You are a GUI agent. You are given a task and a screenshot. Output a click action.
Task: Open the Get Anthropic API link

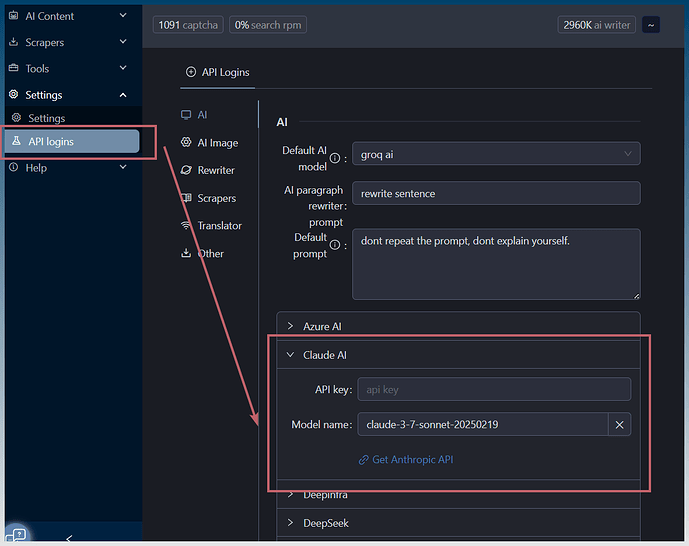click(x=412, y=460)
